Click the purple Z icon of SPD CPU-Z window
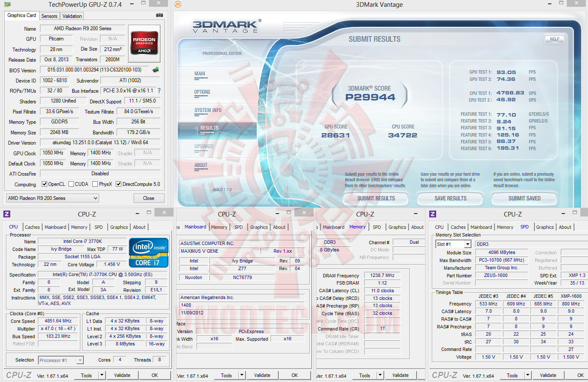Image resolution: width=588 pixels, height=382 pixels. [x=433, y=214]
